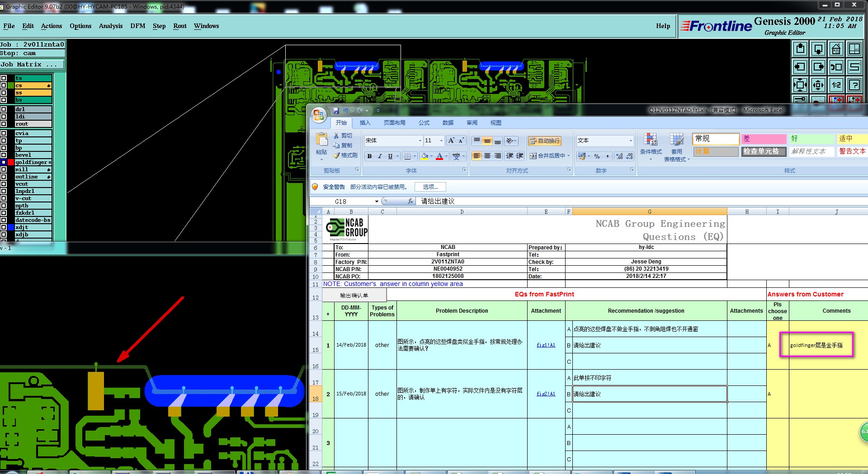Click the red goldfinger layer color swatch
This screenshot has width=868, height=474.
11,162
